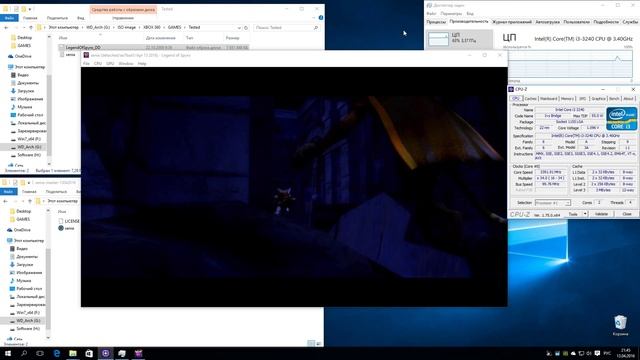Click blue Файл tab in Tested Explorer window
This screenshot has width=640, height=360.
[x=9, y=18]
